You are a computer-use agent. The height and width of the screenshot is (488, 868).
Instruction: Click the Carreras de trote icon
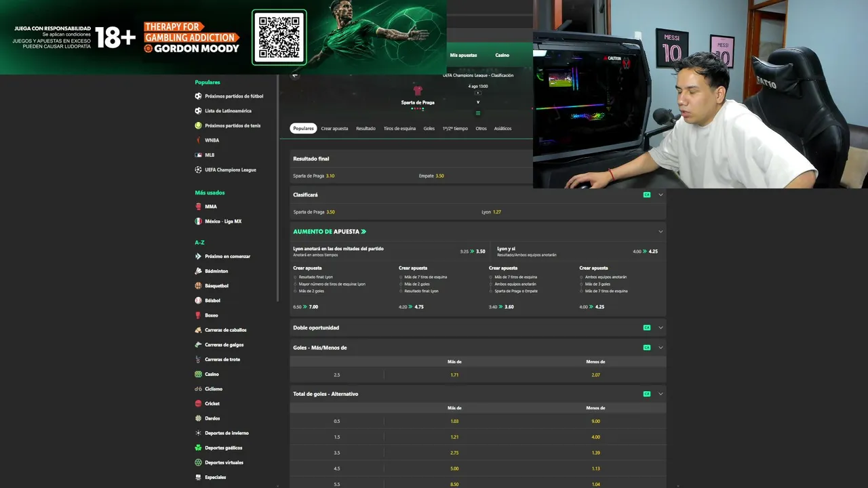click(x=198, y=359)
